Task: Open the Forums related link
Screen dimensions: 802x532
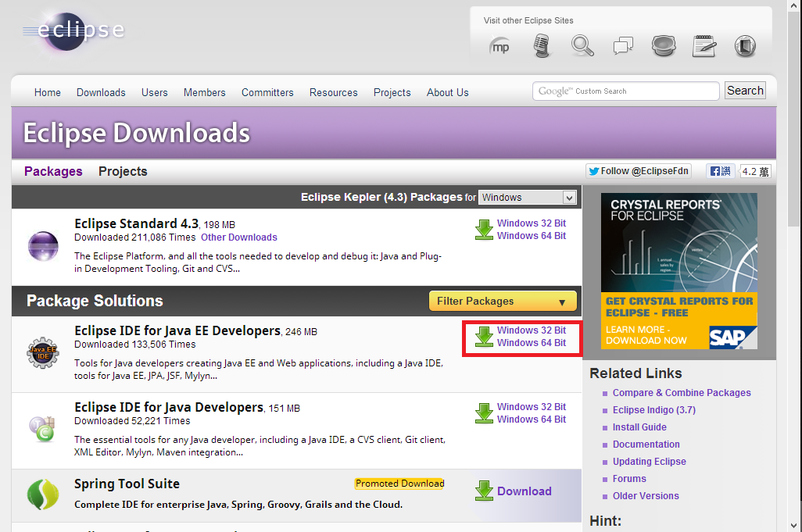Action: [x=629, y=479]
